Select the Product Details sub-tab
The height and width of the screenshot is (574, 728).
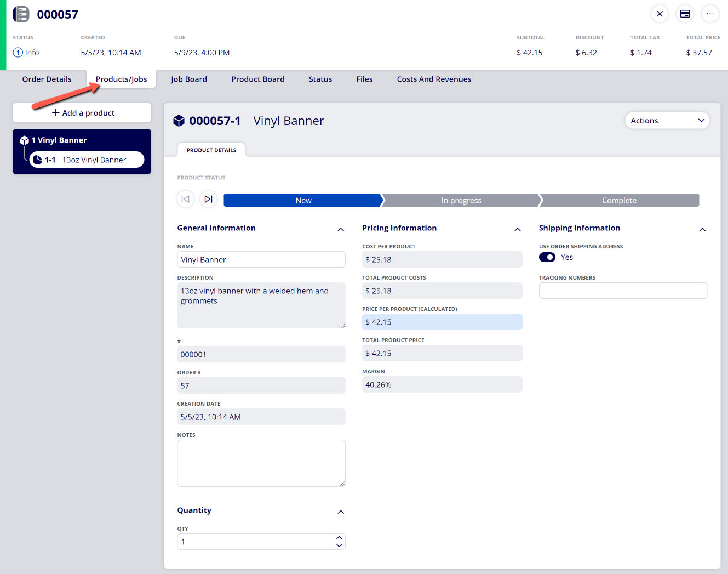(x=211, y=150)
